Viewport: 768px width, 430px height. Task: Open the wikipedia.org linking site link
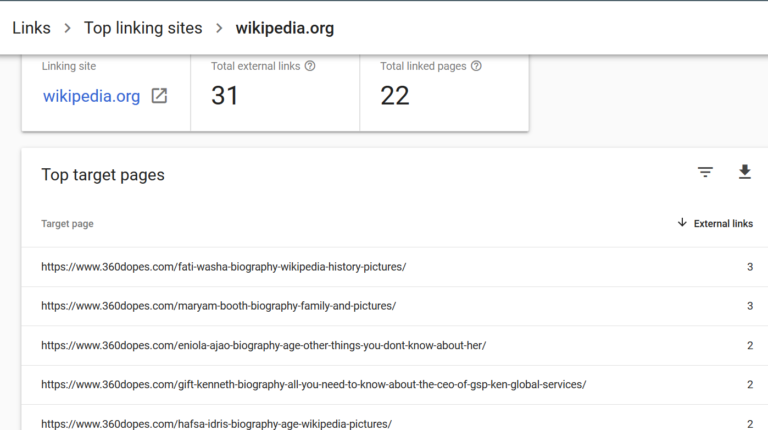pyautogui.click(x=92, y=96)
